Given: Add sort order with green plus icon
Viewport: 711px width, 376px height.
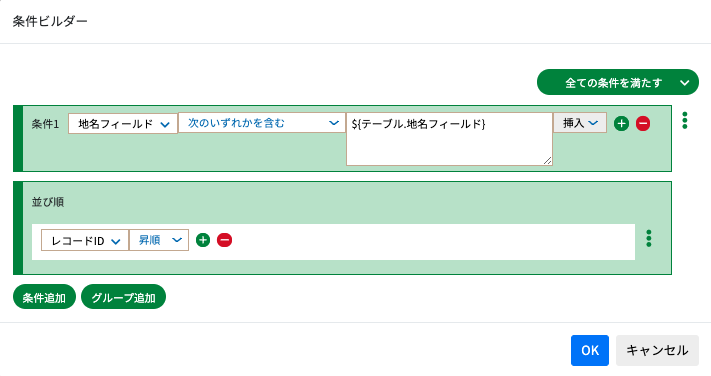Looking at the screenshot, I should [x=203, y=240].
